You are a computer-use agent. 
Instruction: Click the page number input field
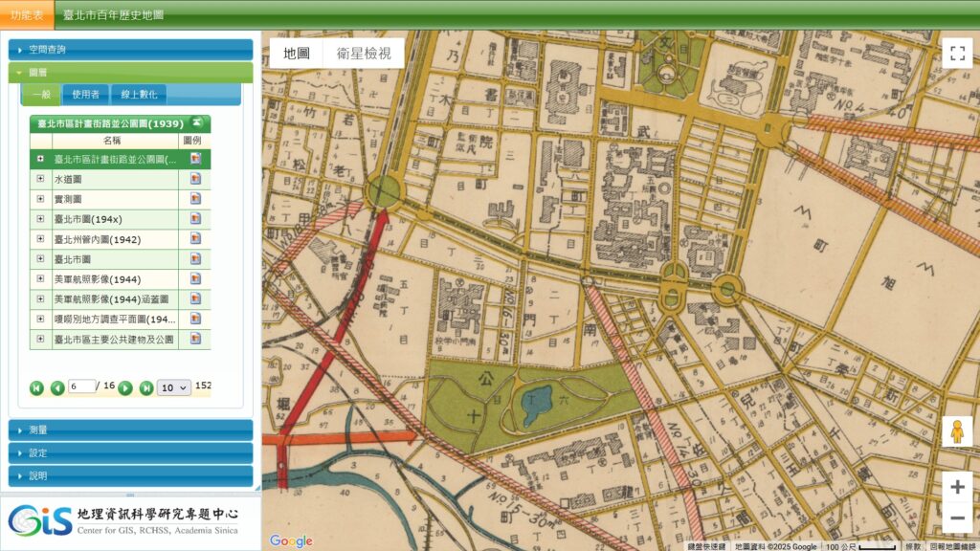82,386
